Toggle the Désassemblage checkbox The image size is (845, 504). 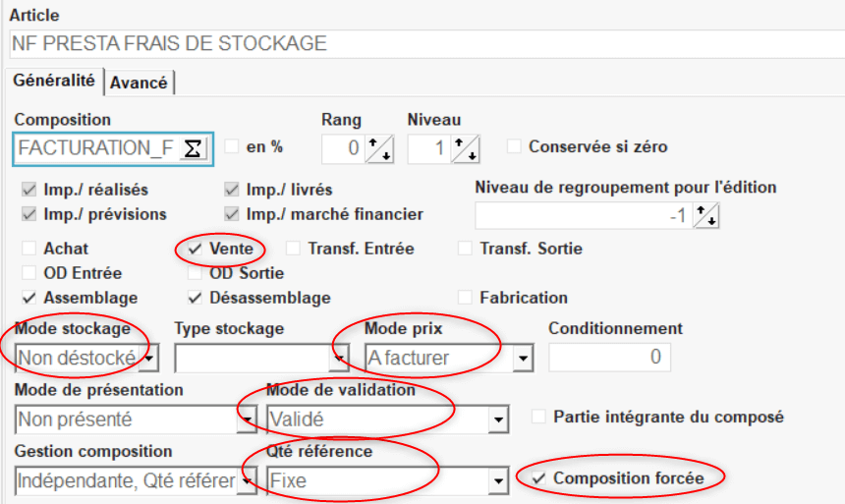(x=195, y=297)
